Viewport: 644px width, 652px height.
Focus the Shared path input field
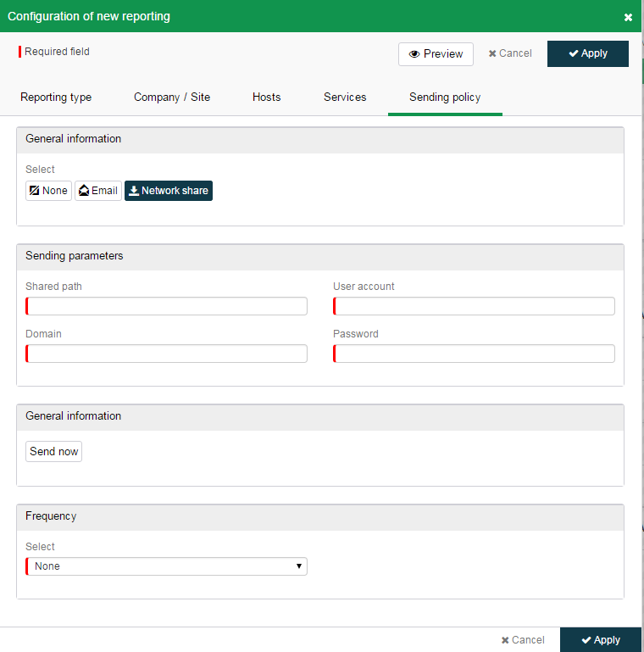[166, 306]
